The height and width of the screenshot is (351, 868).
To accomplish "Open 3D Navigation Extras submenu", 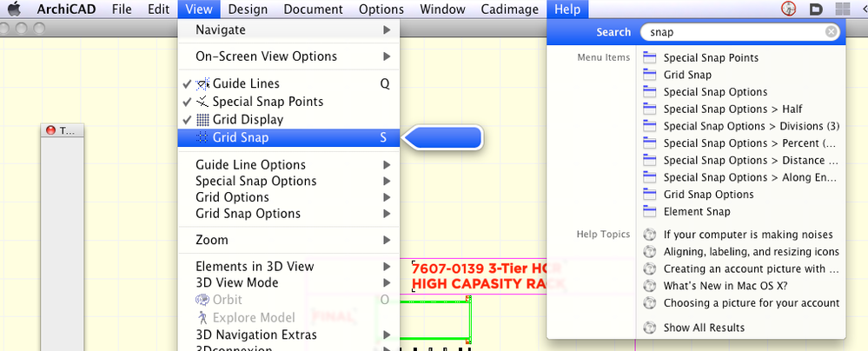I will (x=288, y=335).
